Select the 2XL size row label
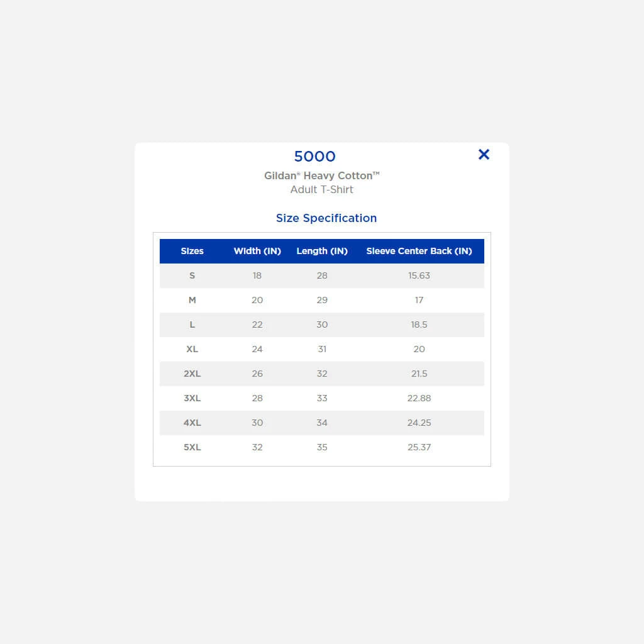 [192, 374]
